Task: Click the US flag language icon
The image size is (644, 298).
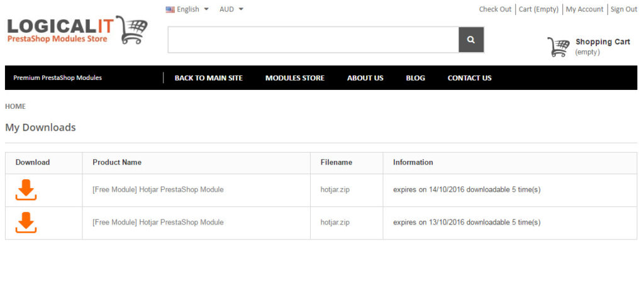Action: click(x=170, y=9)
